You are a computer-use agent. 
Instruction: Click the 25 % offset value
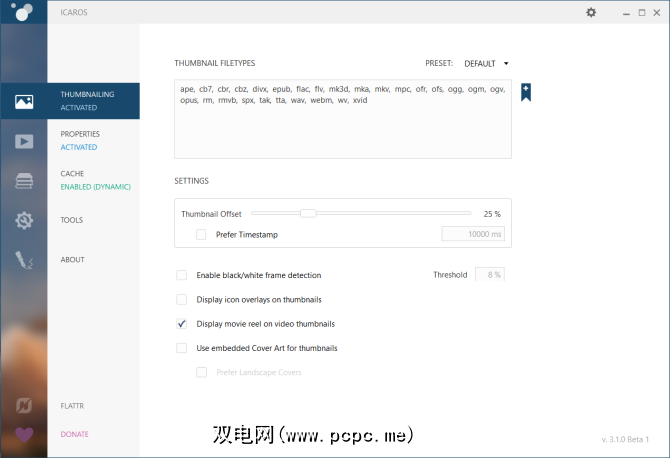[492, 214]
